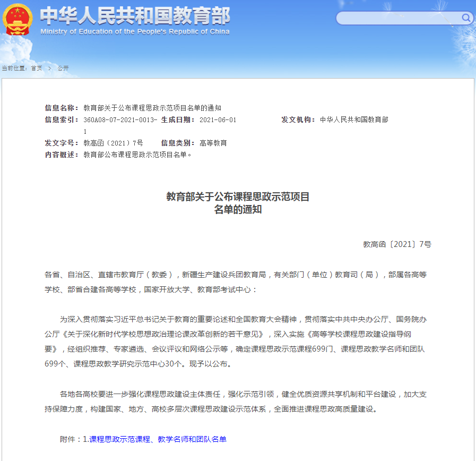
Task: Click the breadcrumb arrow separator after 首页
Action: click(50, 68)
